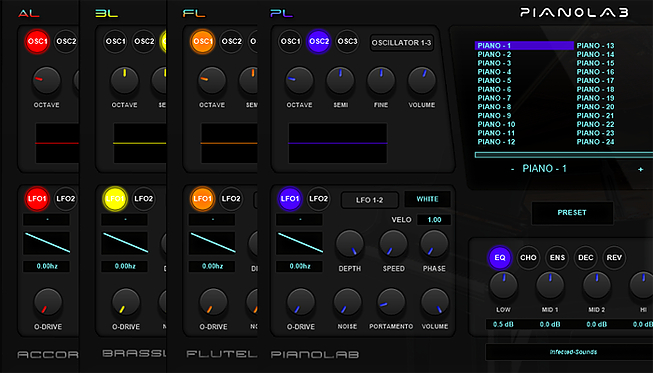
Task: Click the PianoLab oscillator waveform display
Action: point(338,143)
